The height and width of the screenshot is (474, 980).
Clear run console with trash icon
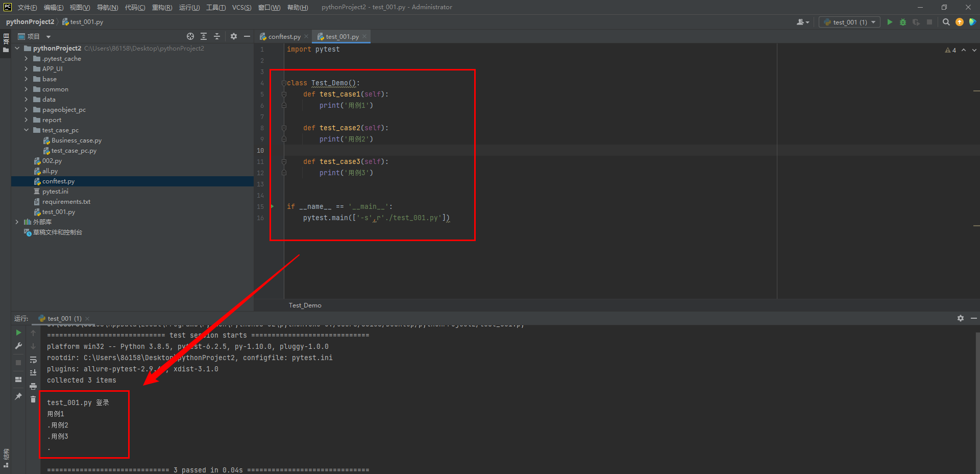pyautogui.click(x=33, y=399)
